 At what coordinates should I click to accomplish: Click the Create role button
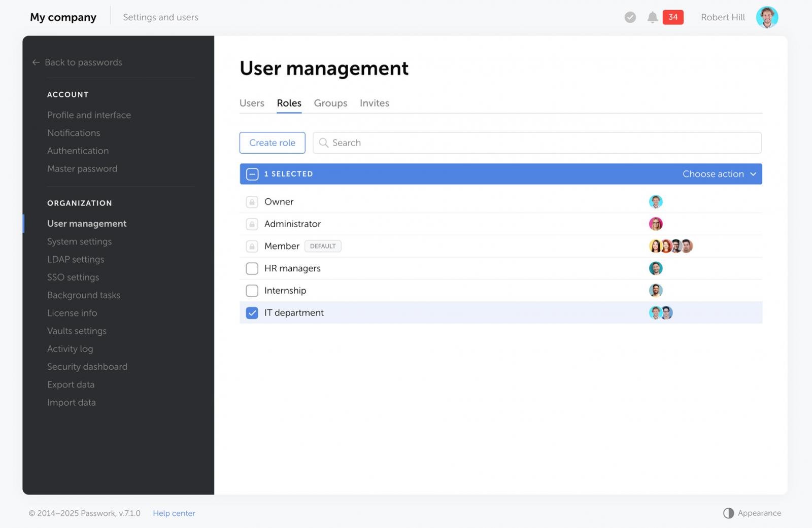[272, 143]
